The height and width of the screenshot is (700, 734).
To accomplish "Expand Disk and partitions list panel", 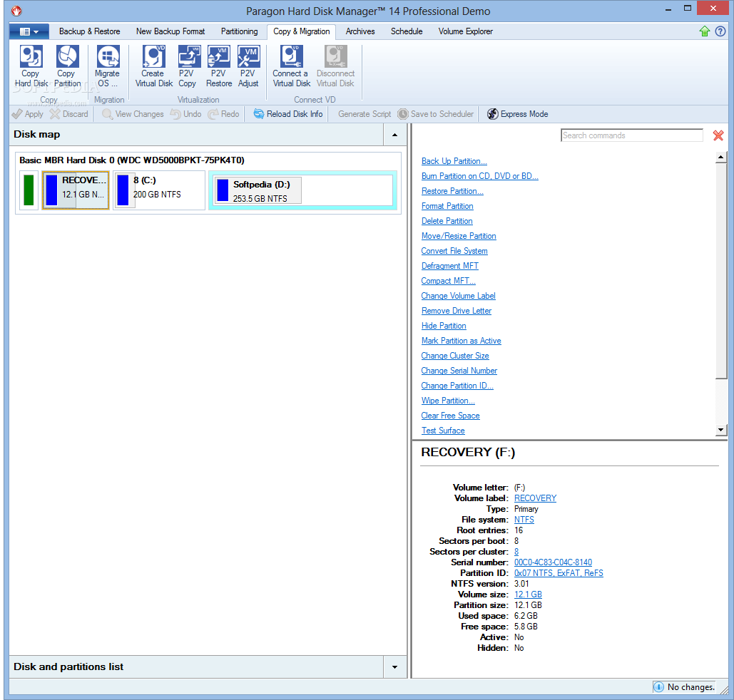I will tap(394, 667).
